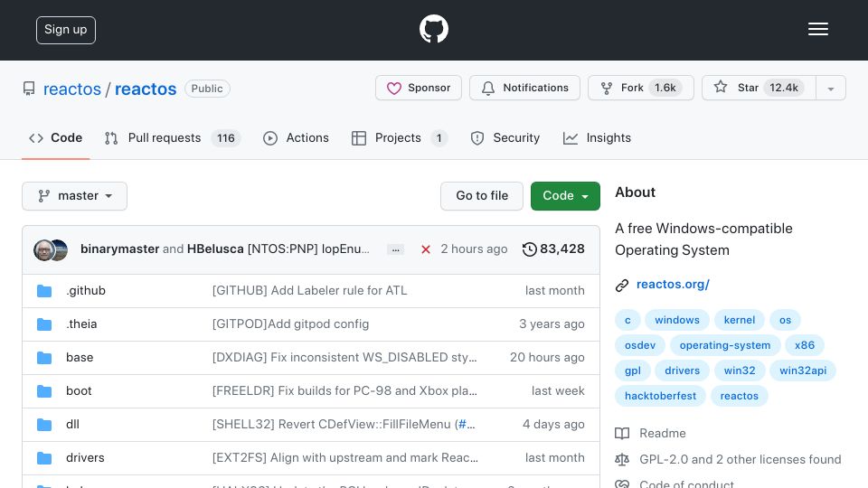Click the dll folder icon
868x488 pixels.
(x=44, y=425)
